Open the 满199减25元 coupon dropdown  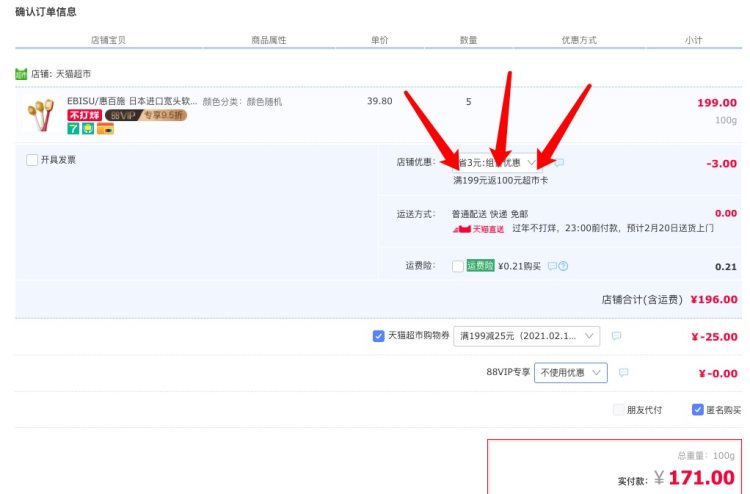pos(527,336)
